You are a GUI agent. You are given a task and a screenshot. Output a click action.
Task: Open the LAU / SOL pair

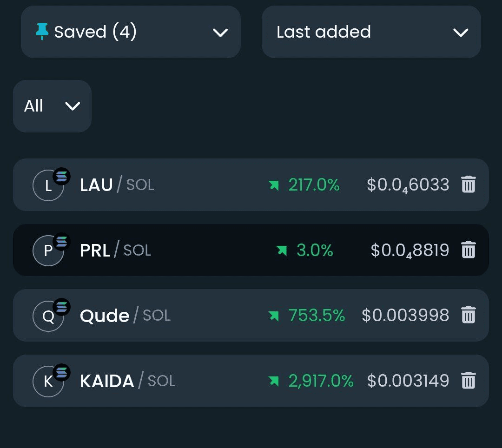click(x=117, y=185)
